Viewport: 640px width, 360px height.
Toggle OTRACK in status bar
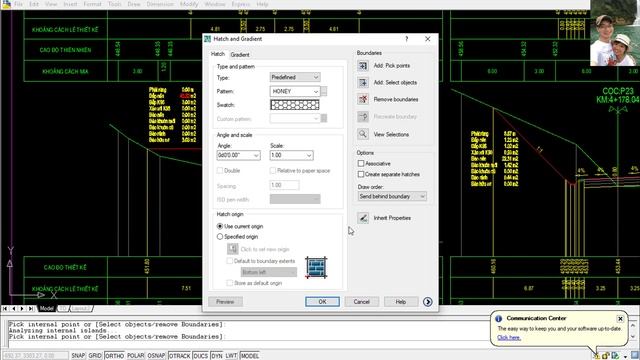coord(179,356)
